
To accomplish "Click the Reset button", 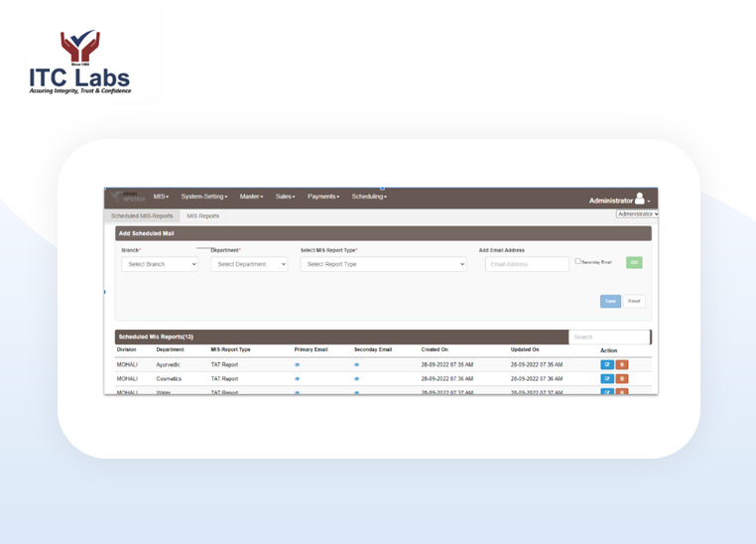I will [x=634, y=301].
